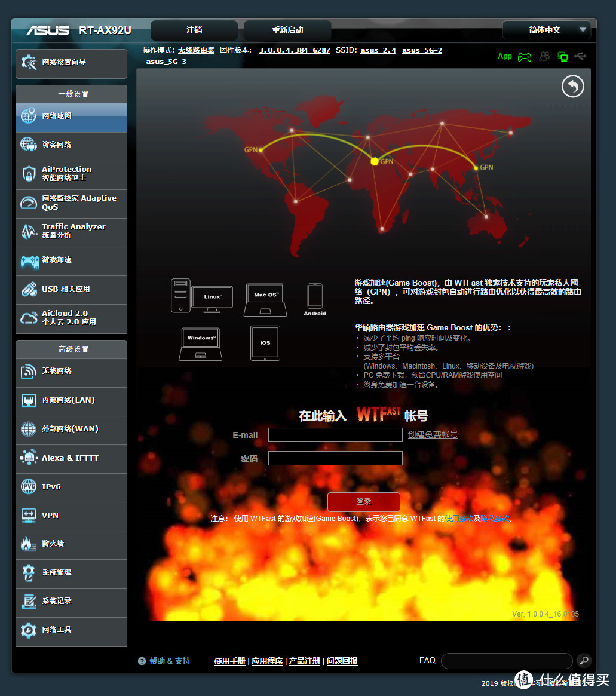
Task: Click the 无线路由器 operation mode link
Action: click(x=196, y=50)
